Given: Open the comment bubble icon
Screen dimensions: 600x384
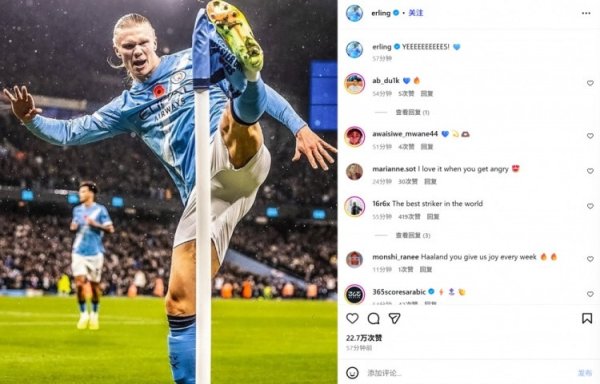Looking at the screenshot, I should click(373, 318).
